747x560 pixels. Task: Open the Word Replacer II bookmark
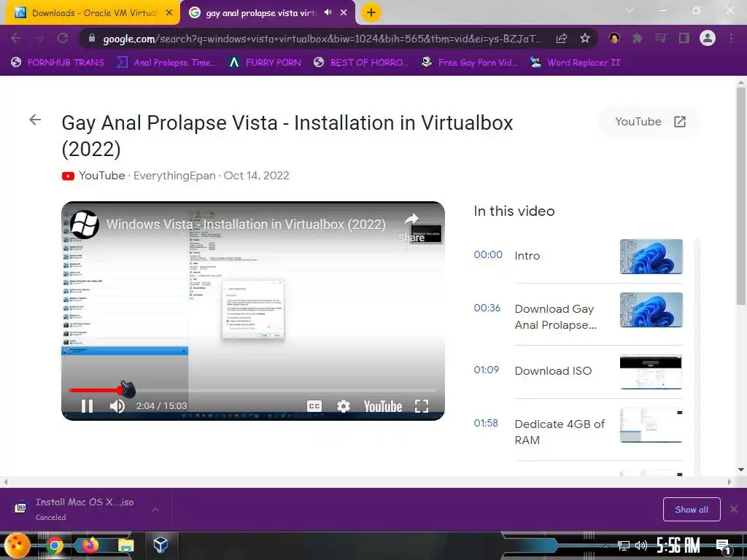(x=576, y=63)
